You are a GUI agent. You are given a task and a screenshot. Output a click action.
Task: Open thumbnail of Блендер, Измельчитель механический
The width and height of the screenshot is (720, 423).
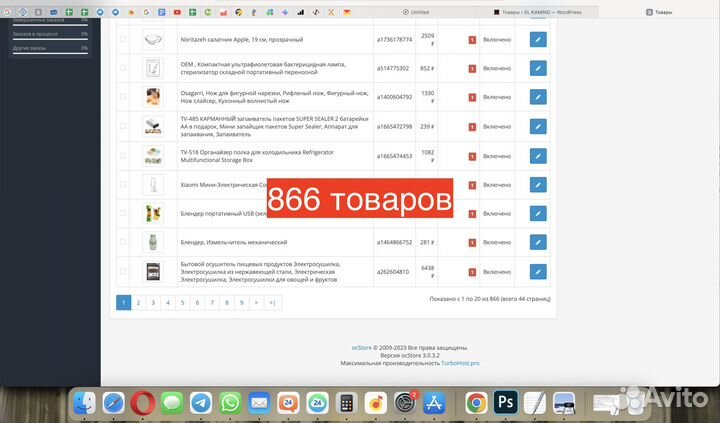point(153,242)
